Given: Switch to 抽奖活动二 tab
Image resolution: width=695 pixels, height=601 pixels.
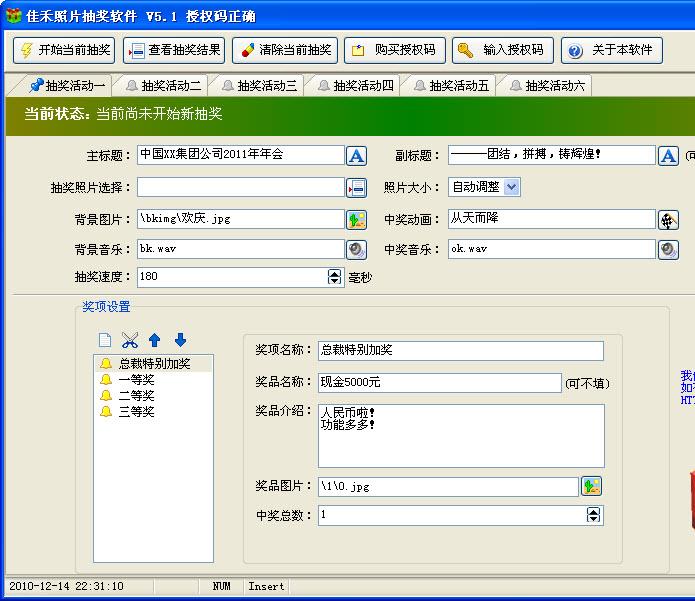Looking at the screenshot, I should pos(162,86).
